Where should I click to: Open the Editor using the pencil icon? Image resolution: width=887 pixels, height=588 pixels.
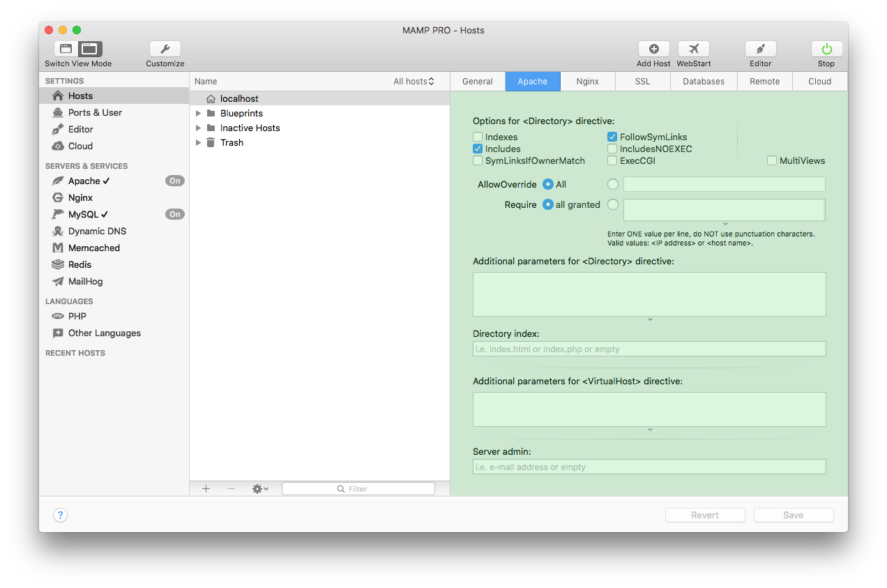pyautogui.click(x=760, y=49)
